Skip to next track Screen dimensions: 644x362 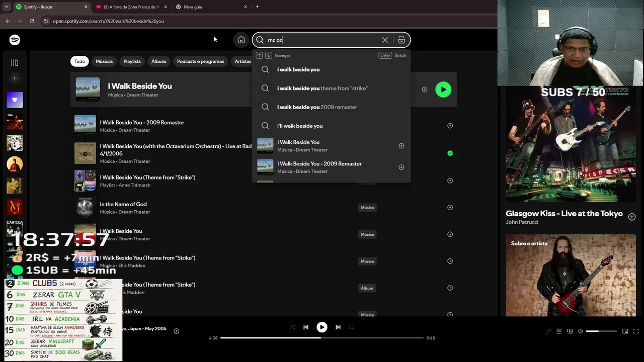338,327
